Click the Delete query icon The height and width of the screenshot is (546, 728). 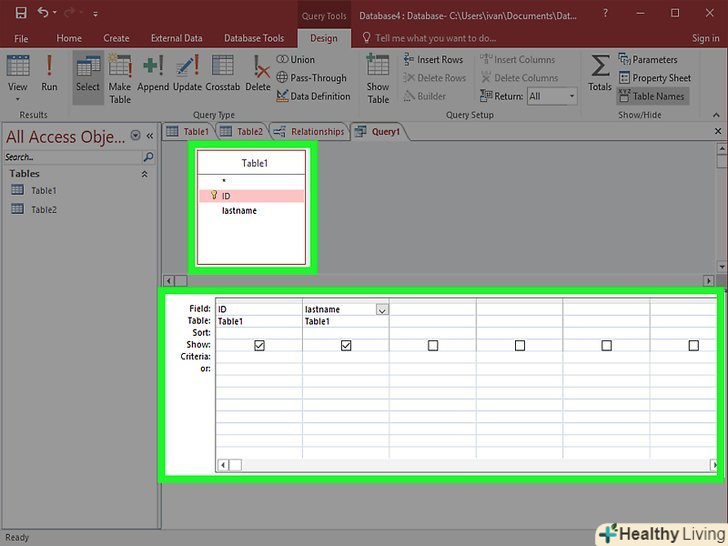click(x=258, y=73)
